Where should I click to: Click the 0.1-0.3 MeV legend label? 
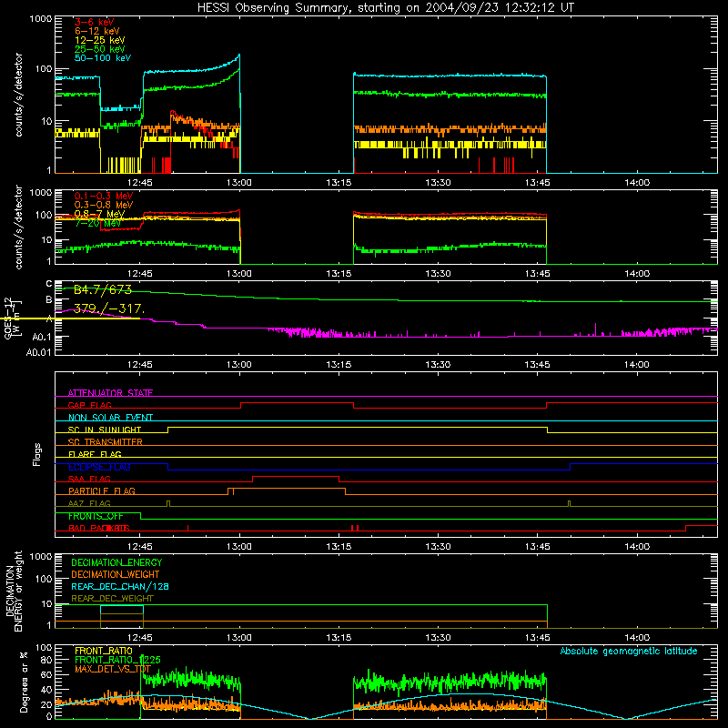pos(104,196)
